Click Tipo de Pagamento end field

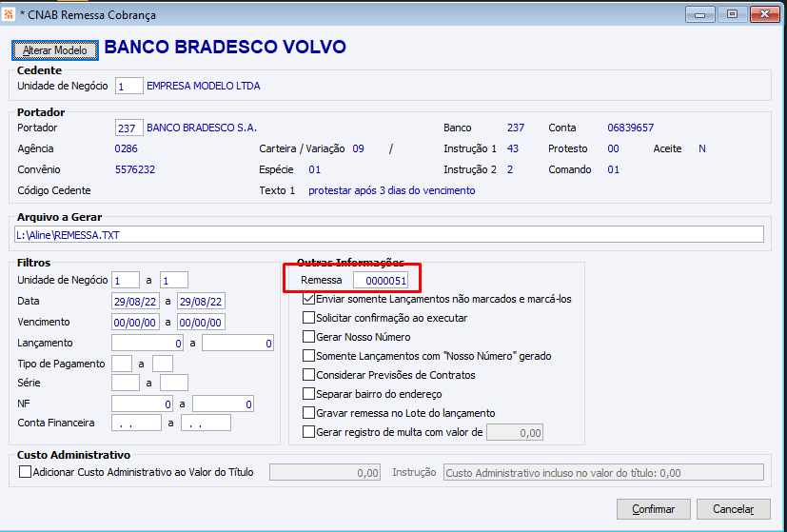point(163,364)
